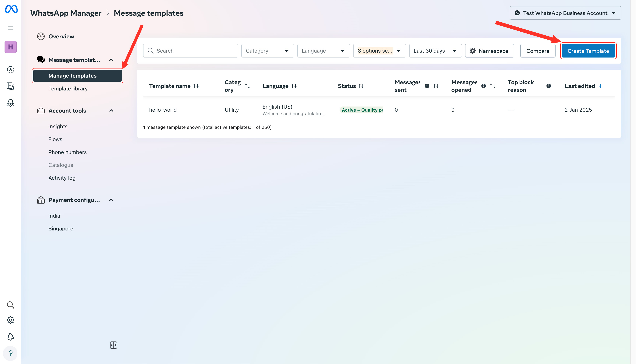
Task: Go to Overview in sidebar
Action: point(61,37)
